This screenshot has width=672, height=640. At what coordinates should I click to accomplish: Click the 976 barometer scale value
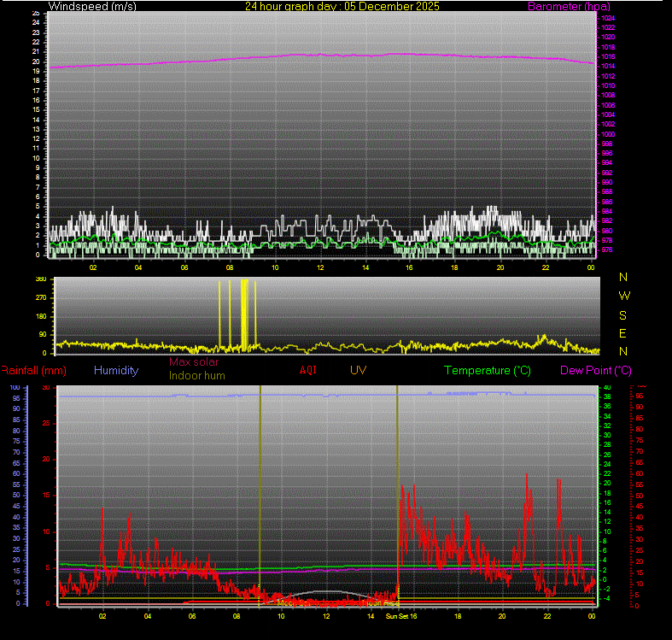tap(607, 250)
